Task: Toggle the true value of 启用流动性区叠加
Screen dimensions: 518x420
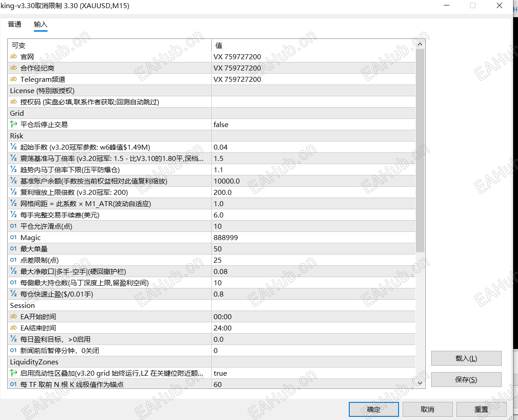Action: pyautogui.click(x=313, y=373)
